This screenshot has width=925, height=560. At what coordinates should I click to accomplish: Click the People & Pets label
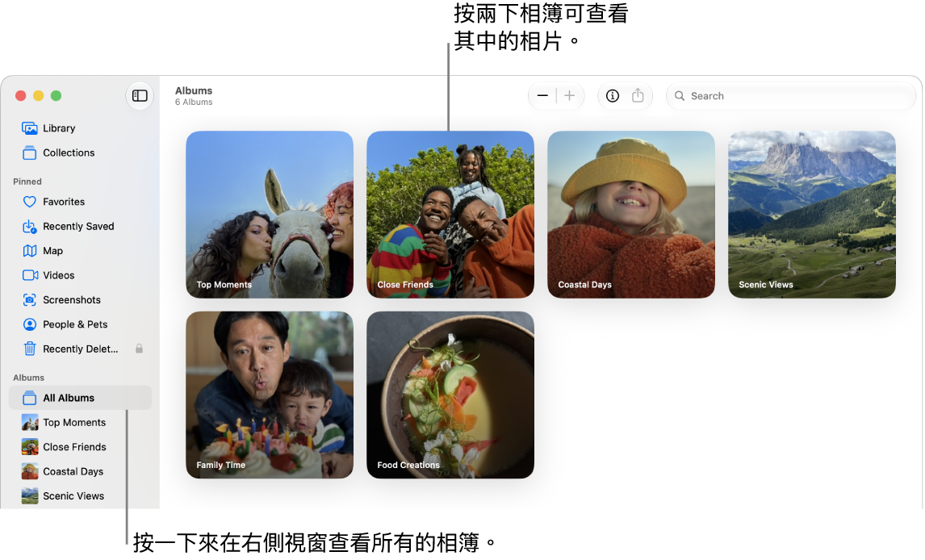point(75,324)
